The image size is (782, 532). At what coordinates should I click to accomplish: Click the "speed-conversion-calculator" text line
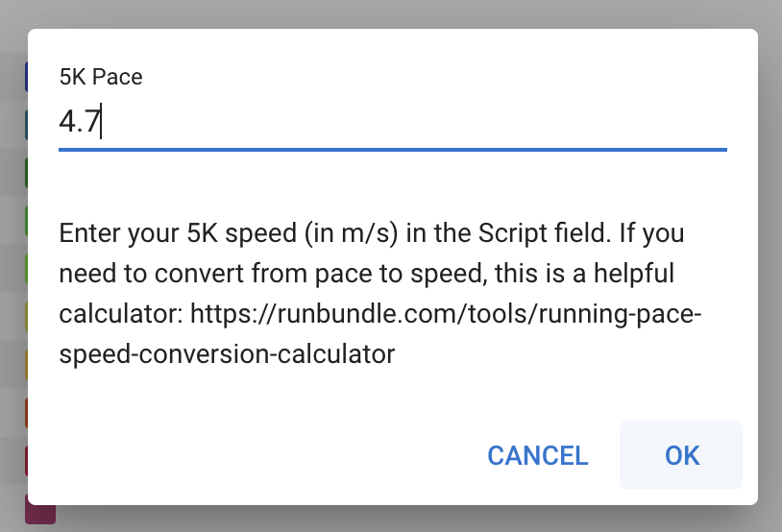[227, 353]
